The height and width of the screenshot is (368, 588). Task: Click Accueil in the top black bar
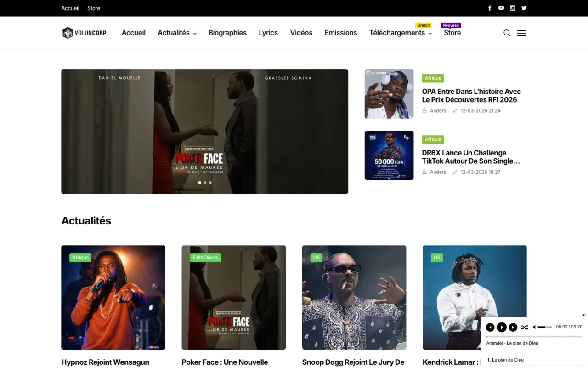(70, 8)
